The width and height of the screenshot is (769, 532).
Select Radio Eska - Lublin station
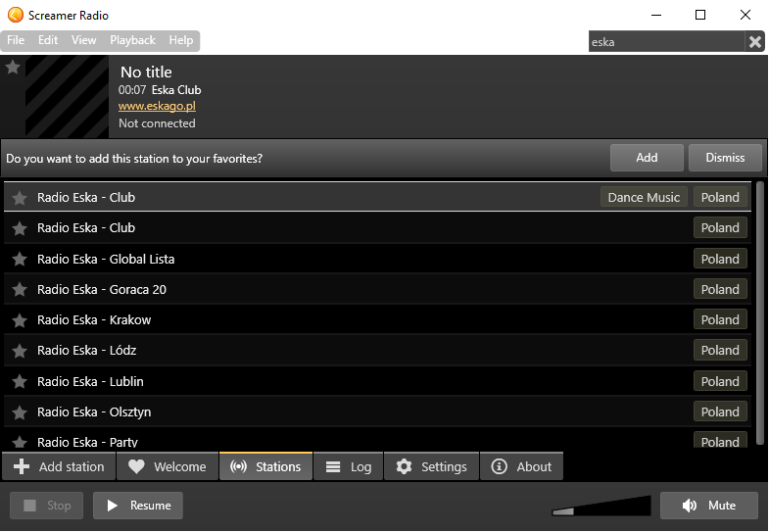point(377,381)
